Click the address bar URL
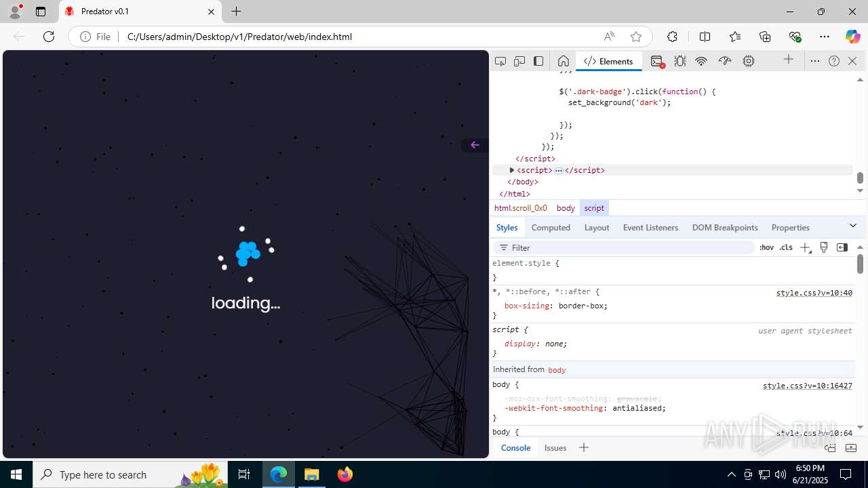Viewport: 868px width, 488px height. point(239,37)
